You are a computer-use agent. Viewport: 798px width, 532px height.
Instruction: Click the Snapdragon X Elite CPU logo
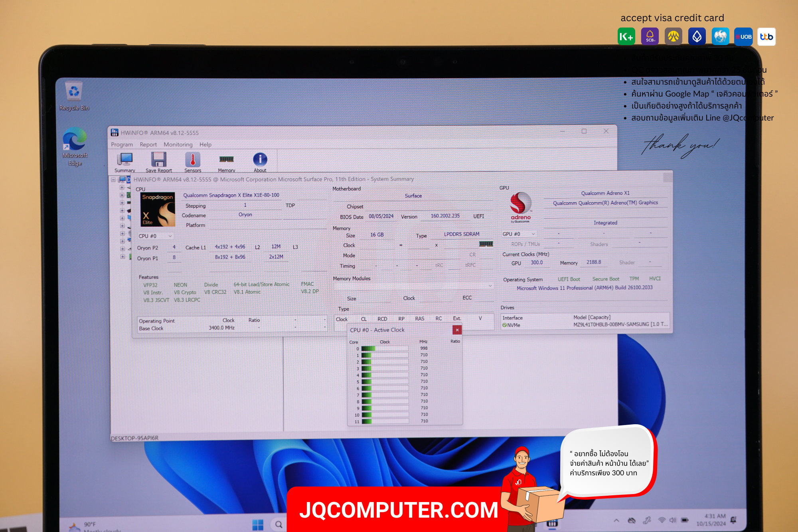(158, 210)
